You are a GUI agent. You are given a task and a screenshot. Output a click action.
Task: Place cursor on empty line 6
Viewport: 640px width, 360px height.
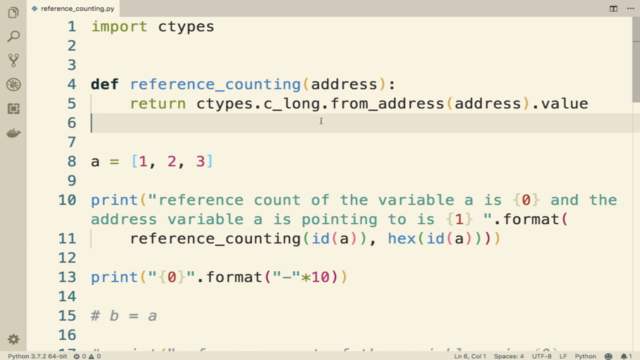(x=361, y=123)
